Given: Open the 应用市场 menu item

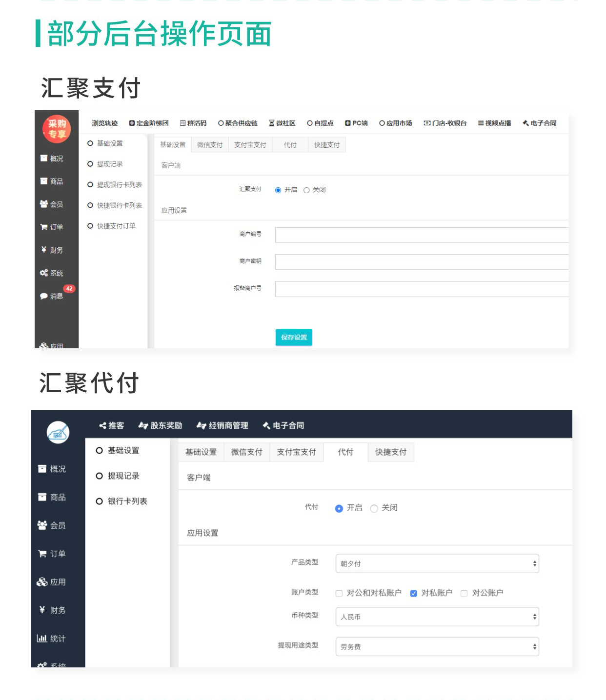Looking at the screenshot, I should 396,123.
